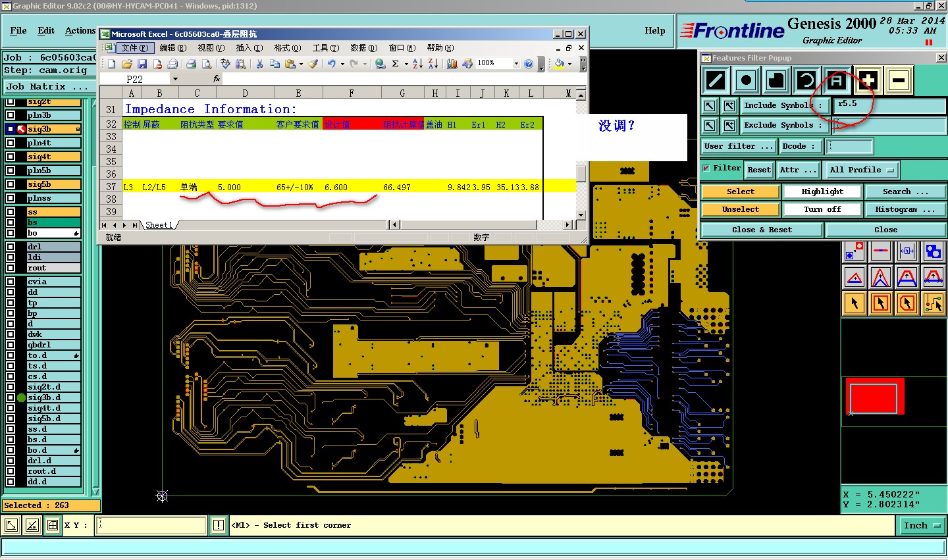Open the File menu in Graphic Editor
Screen dimensions: 948x560
(x=18, y=30)
